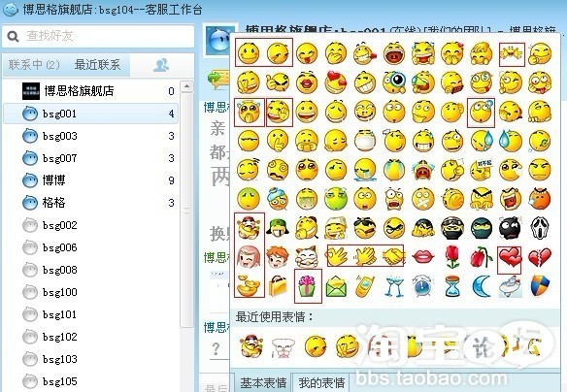567x392 pixels.
Task: Select offline contact bsg102
Action: (x=90, y=337)
